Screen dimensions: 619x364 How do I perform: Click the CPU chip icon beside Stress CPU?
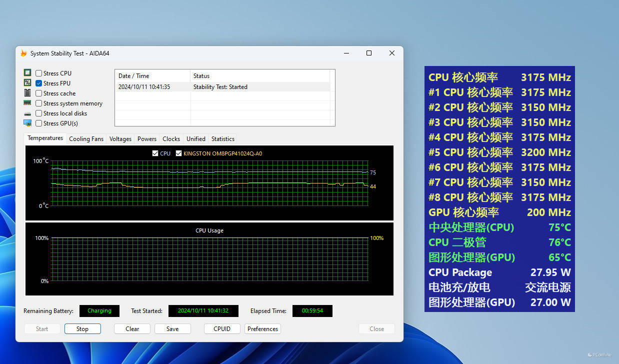[27, 73]
